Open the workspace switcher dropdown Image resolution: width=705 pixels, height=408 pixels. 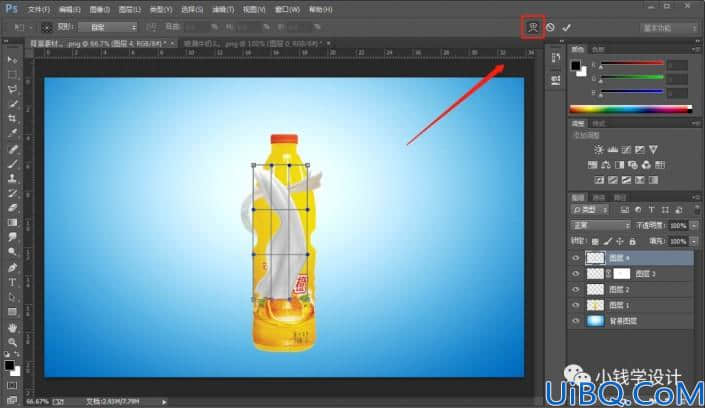pyautogui.click(x=669, y=28)
